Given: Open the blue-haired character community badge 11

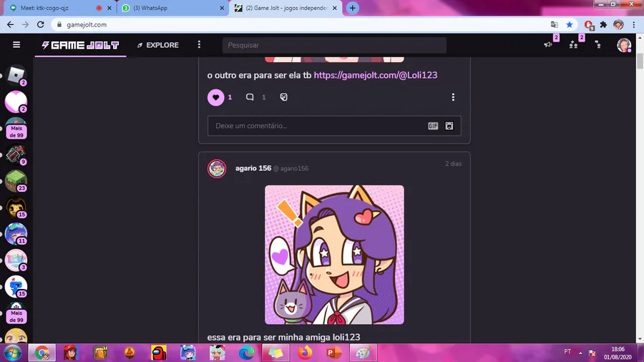Looking at the screenshot, I should pyautogui.click(x=16, y=233).
